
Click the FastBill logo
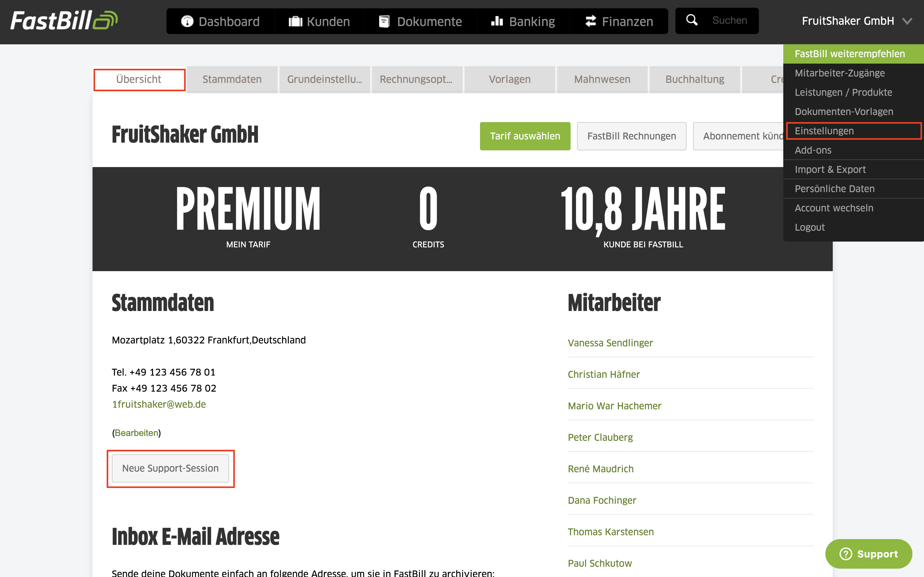pos(64,21)
